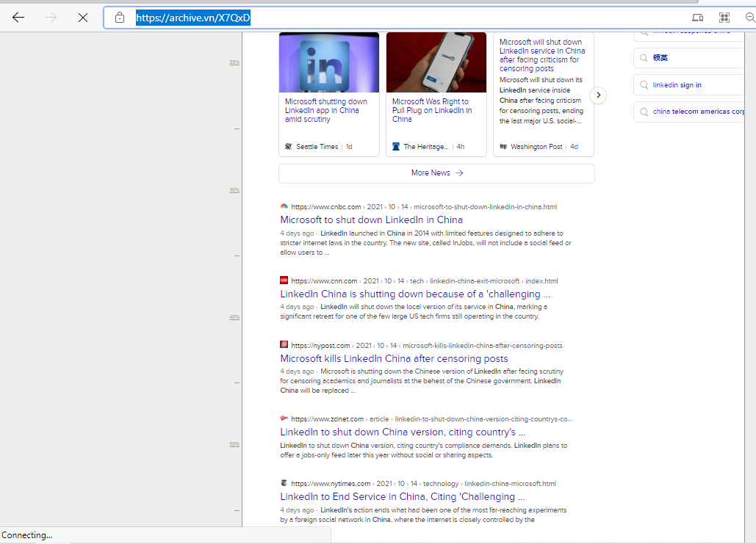
Task: Advance news carousel with right chevron
Action: [x=598, y=95]
